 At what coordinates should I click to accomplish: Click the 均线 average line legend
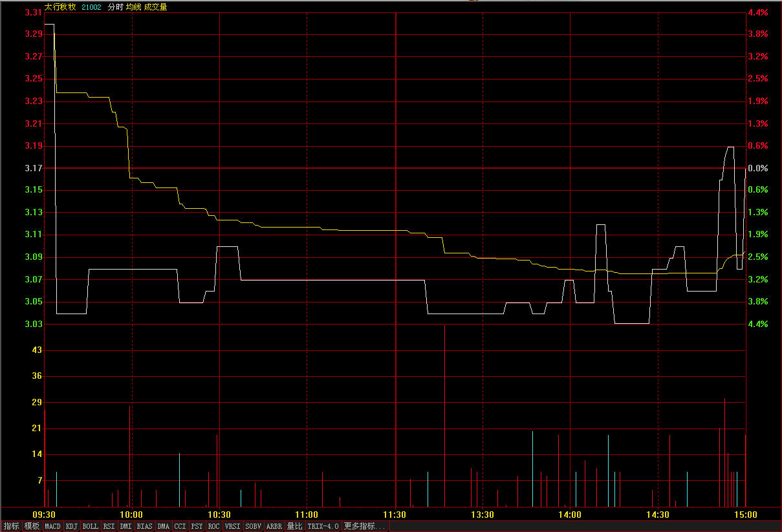pyautogui.click(x=133, y=7)
